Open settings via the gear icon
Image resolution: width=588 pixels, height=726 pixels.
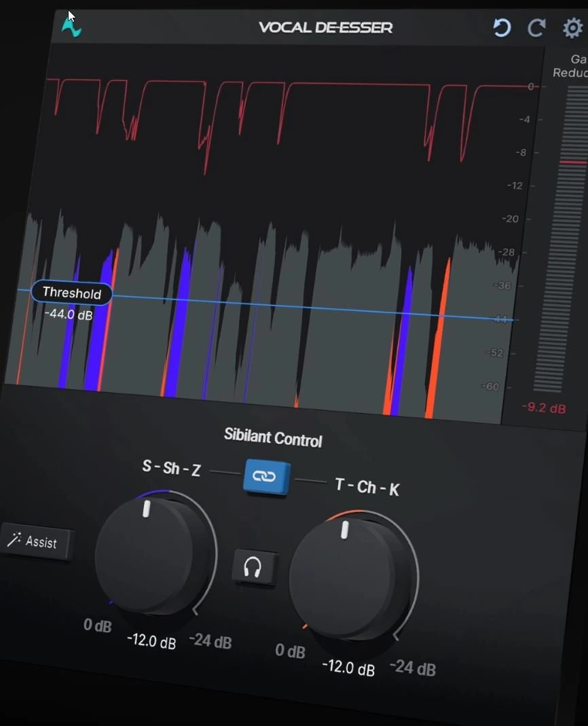(x=572, y=29)
